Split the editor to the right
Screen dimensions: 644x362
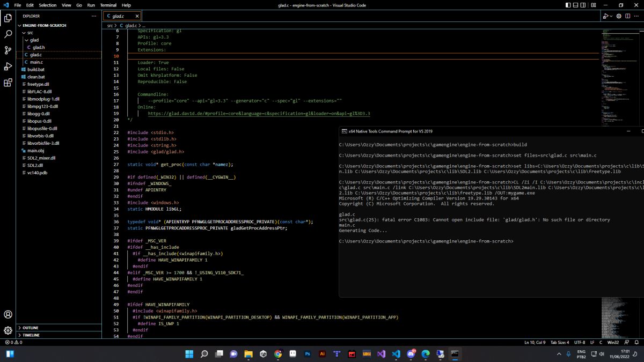pyautogui.click(x=628, y=16)
